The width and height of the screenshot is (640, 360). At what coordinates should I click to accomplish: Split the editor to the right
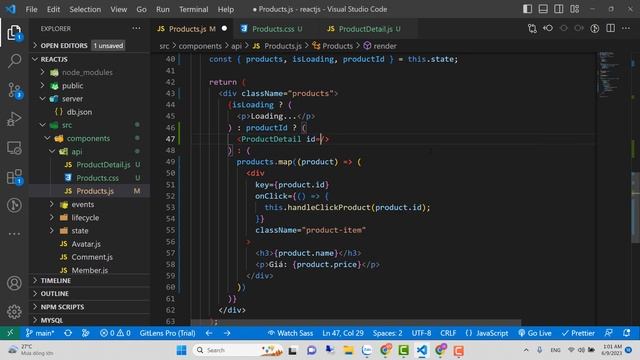pyautogui.click(x=611, y=28)
